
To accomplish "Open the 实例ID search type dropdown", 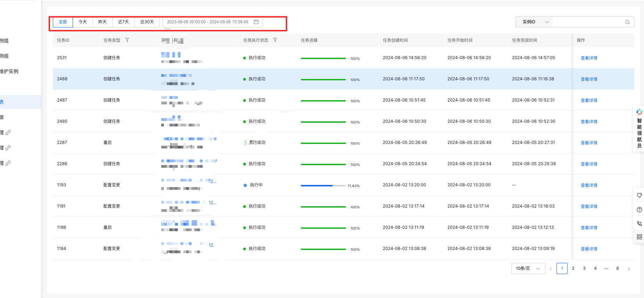I will (534, 22).
